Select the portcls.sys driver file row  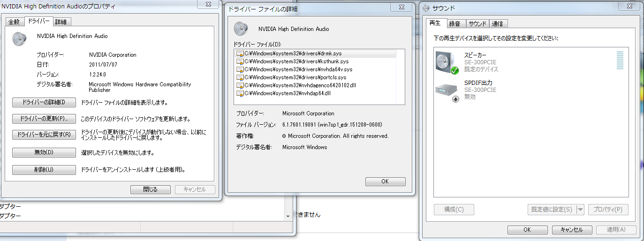click(316, 77)
